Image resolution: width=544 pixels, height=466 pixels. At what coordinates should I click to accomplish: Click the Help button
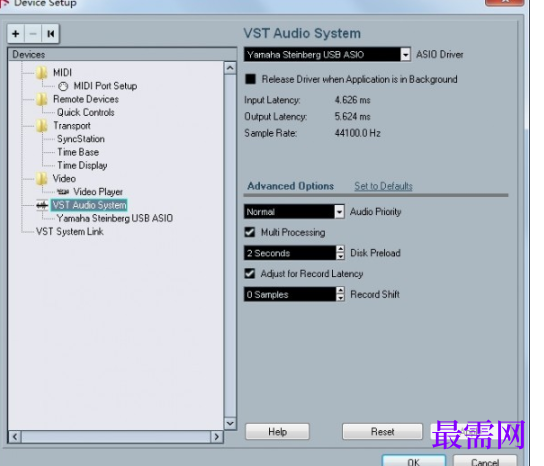point(277,432)
